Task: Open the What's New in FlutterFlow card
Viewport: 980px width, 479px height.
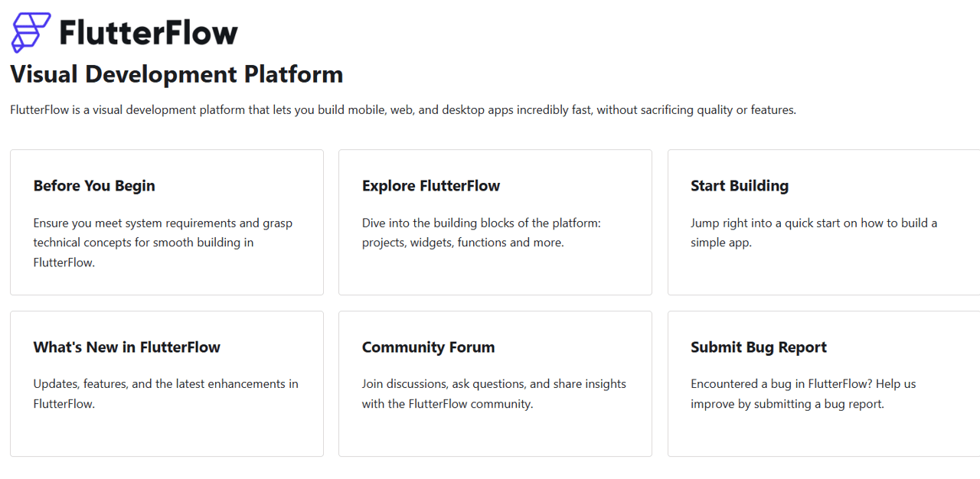Action: click(x=166, y=383)
